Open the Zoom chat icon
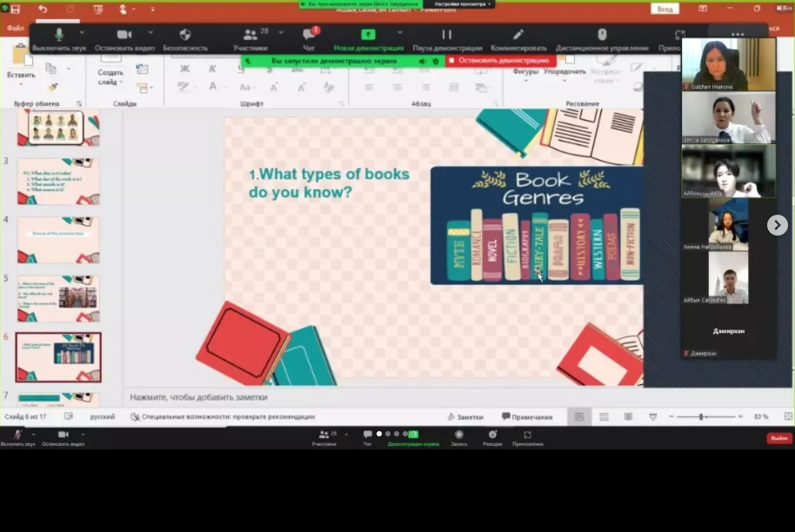The image size is (795, 532). click(309, 35)
